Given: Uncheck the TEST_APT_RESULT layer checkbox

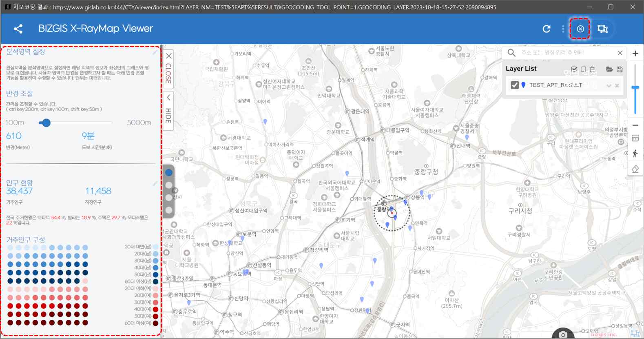Looking at the screenshot, I should click(x=515, y=85).
